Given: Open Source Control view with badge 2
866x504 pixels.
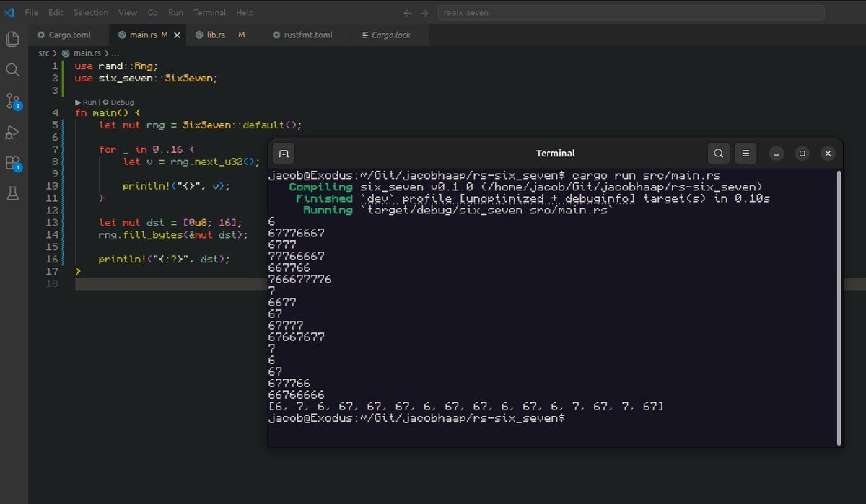Looking at the screenshot, I should click(13, 101).
